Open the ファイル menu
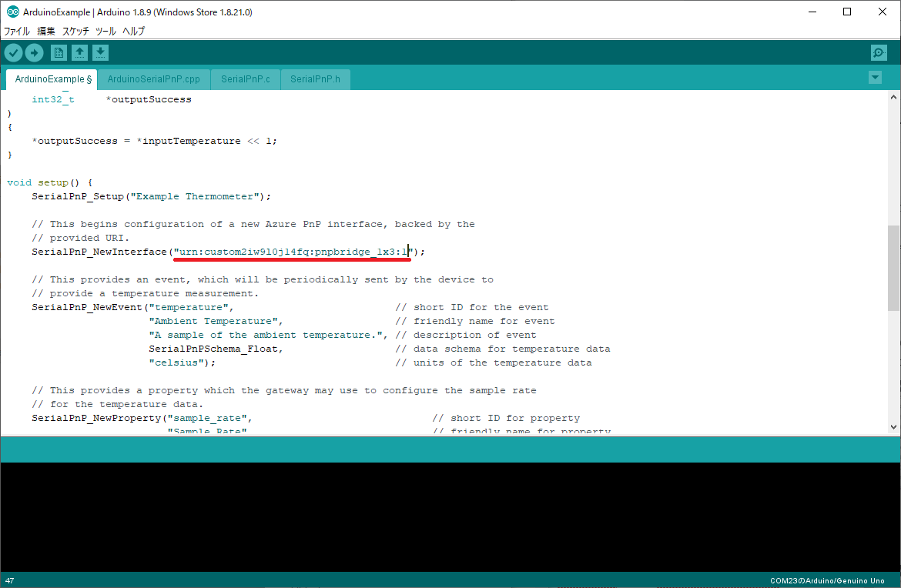 17,31
